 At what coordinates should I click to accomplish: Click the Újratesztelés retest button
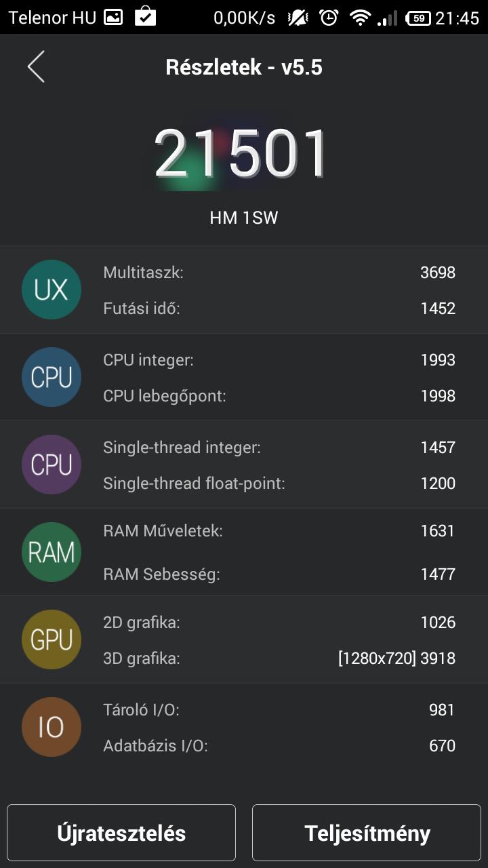click(121, 833)
